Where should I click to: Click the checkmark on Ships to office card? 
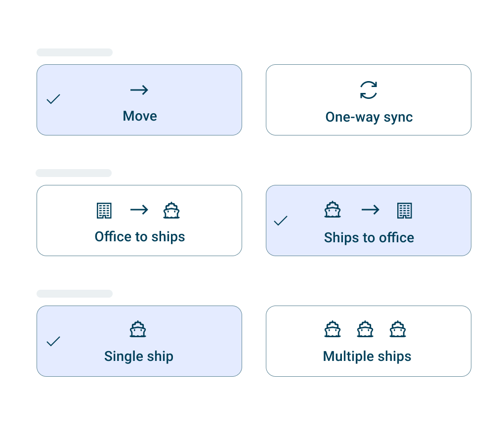[281, 221]
